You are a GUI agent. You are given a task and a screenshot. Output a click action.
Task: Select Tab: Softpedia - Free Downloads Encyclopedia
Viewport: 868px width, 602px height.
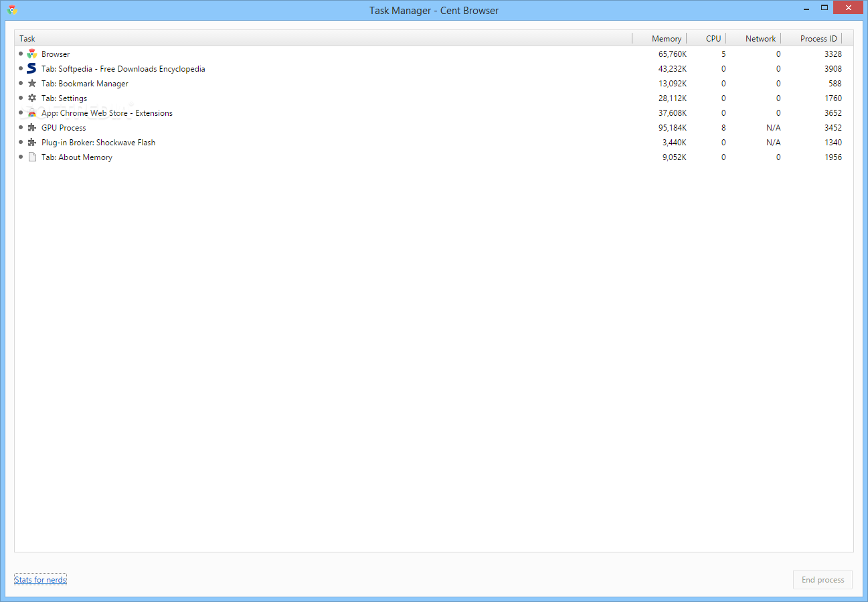pyautogui.click(x=434, y=69)
